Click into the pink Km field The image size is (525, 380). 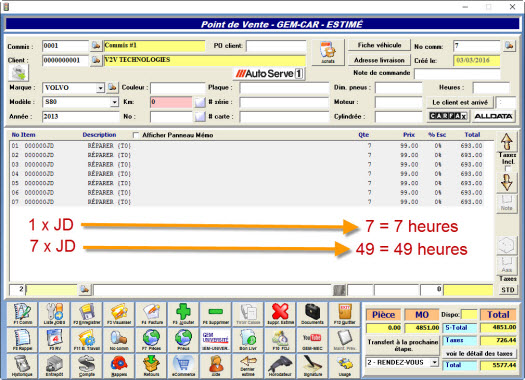(x=171, y=102)
